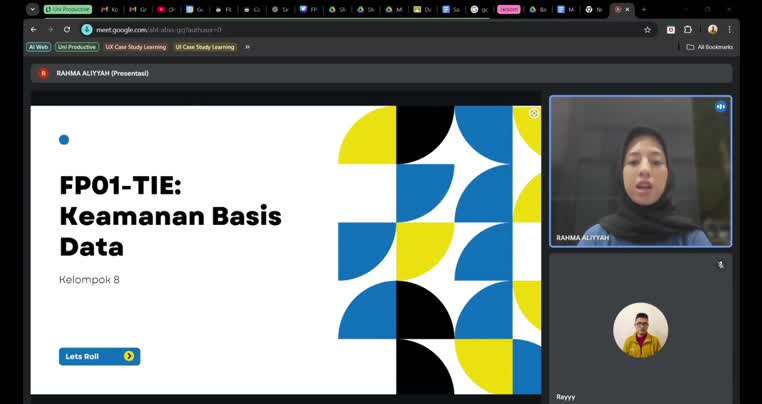Click the Chrome three-dot menu
This screenshot has width=762, height=404.
click(730, 30)
